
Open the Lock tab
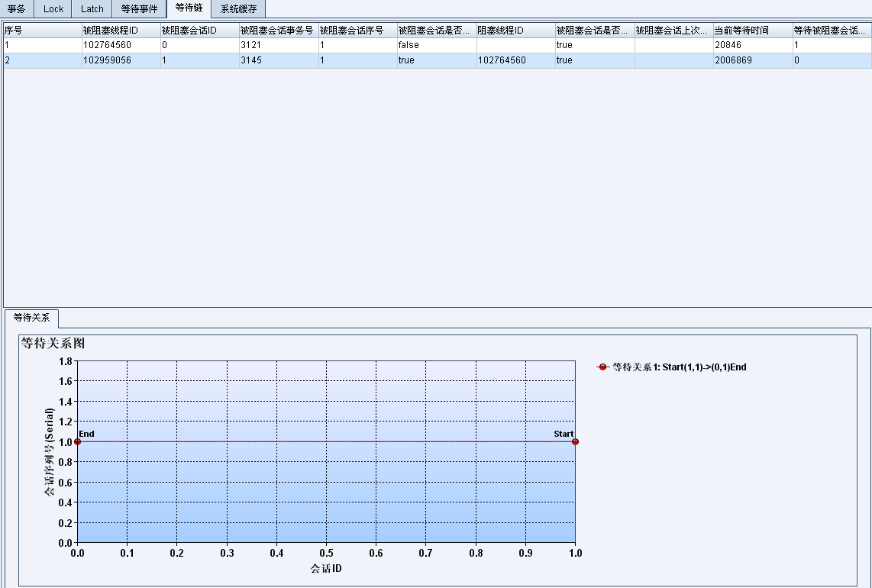coord(53,9)
